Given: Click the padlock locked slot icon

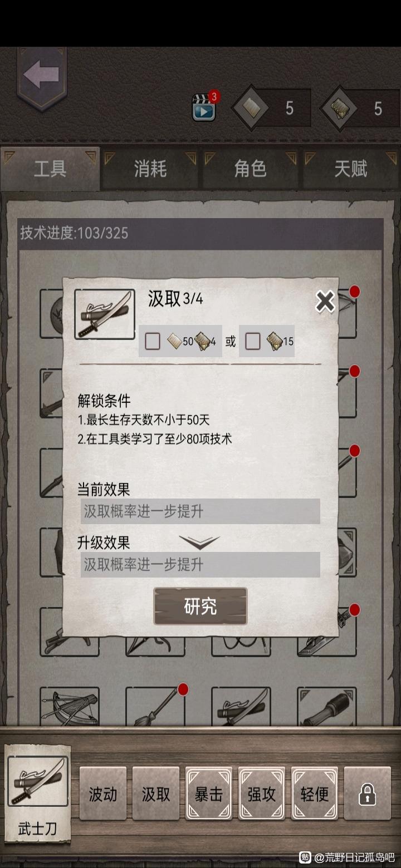Looking at the screenshot, I should (x=368, y=794).
